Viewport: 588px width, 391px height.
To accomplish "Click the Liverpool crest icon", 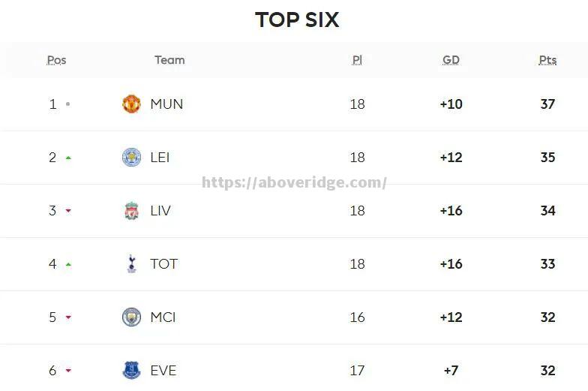I will pyautogui.click(x=132, y=210).
